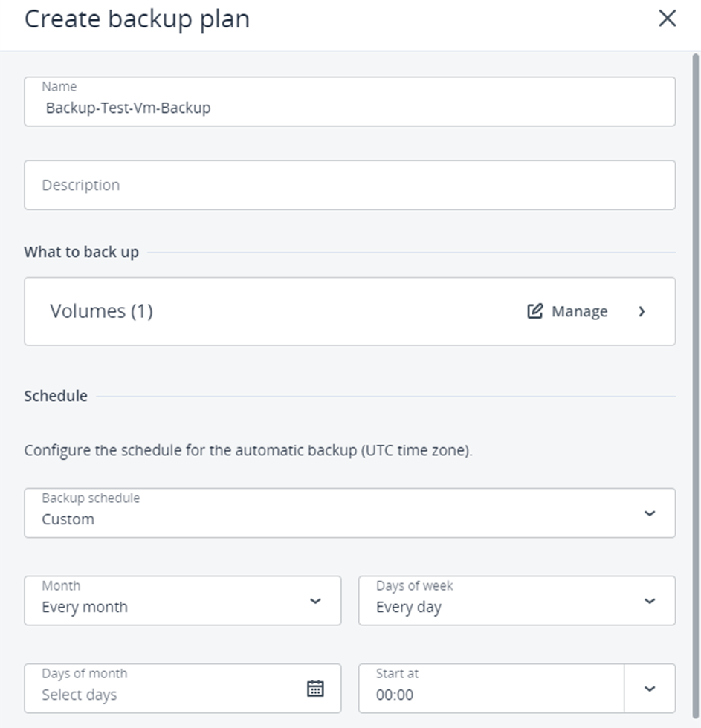Click the Schedule section heading
The height and width of the screenshot is (728, 701).
coord(56,396)
